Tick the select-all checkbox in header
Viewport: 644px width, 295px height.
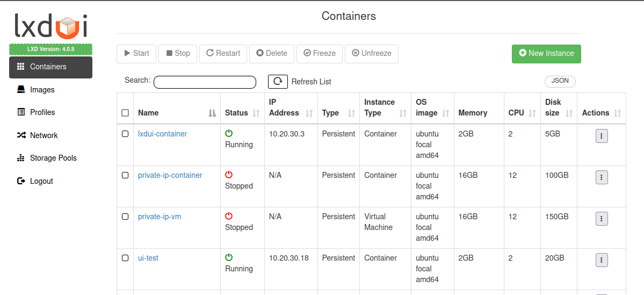coord(125,113)
